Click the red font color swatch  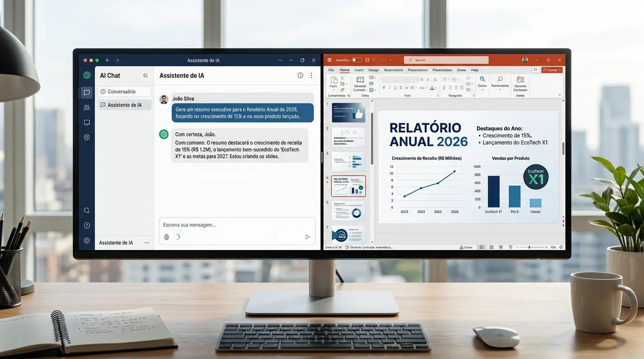pos(432,87)
